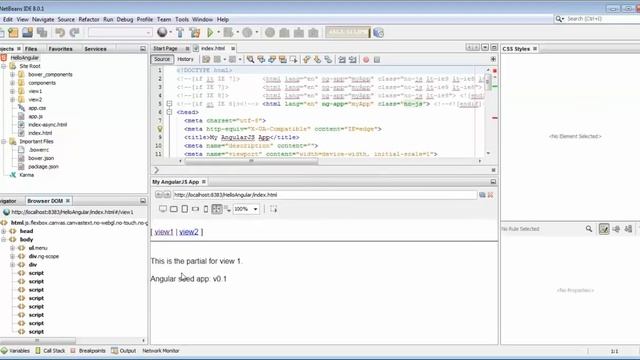
Task: Collapse the Important Files node
Action: (x=4, y=142)
